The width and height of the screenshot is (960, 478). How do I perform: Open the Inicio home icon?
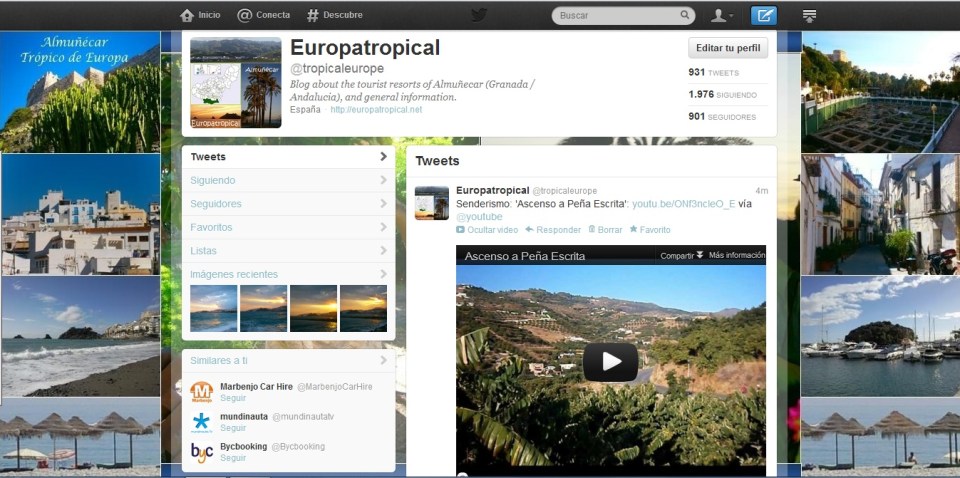tap(187, 15)
